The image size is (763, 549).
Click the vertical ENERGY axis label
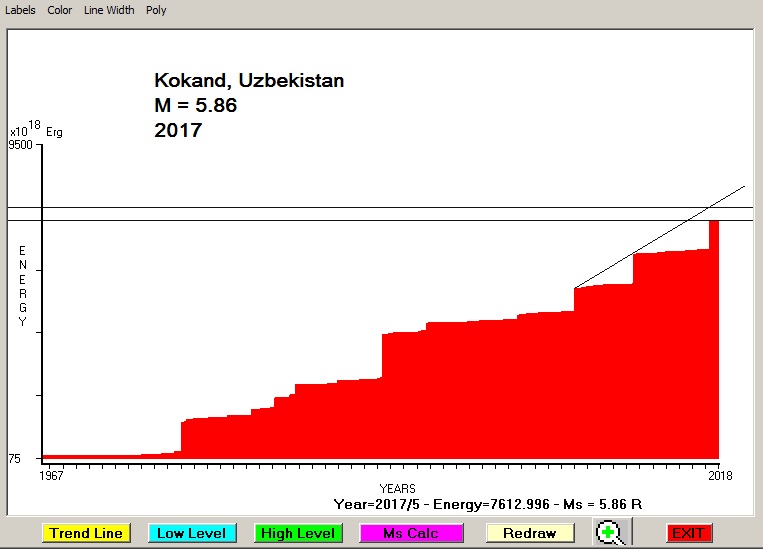pyautogui.click(x=22, y=286)
